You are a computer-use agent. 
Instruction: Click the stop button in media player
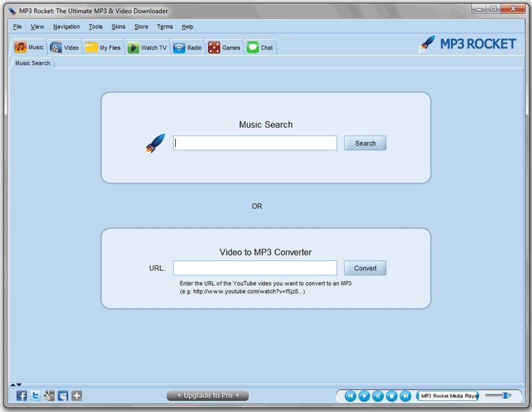point(391,396)
